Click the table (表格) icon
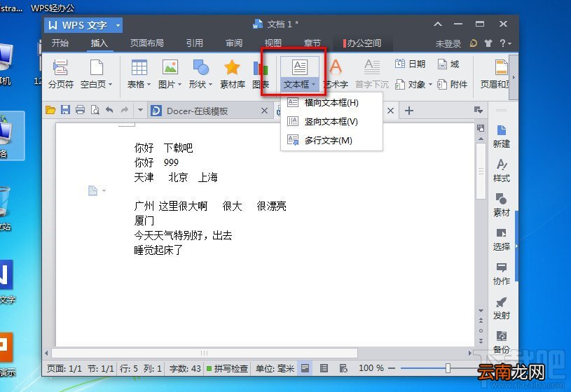This screenshot has width=571, height=392. [x=139, y=68]
